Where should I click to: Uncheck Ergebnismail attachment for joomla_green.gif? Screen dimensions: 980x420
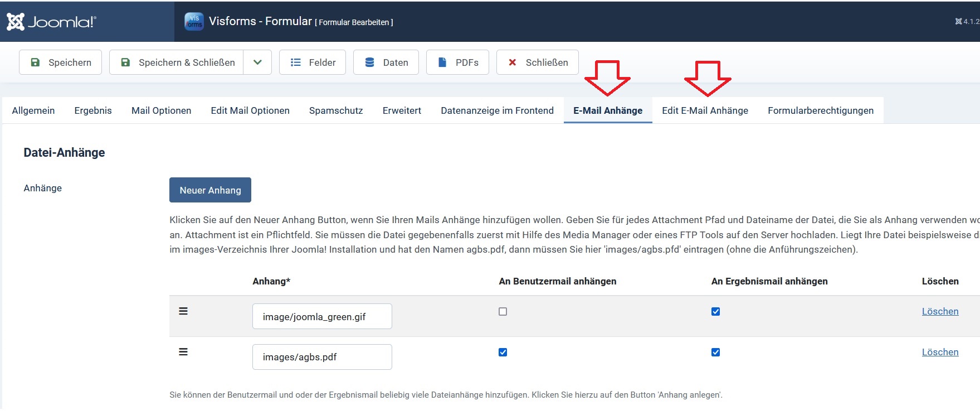[715, 312]
